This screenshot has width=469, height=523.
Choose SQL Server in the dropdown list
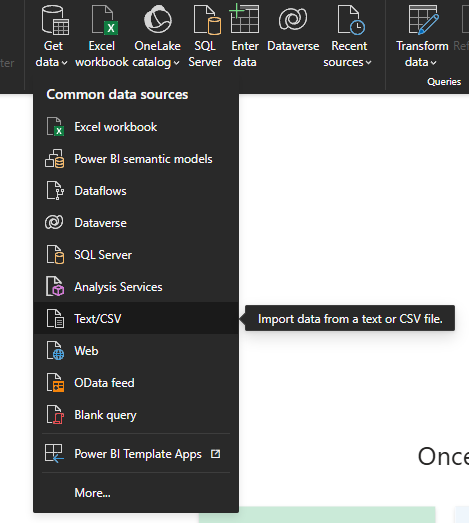pos(136,255)
